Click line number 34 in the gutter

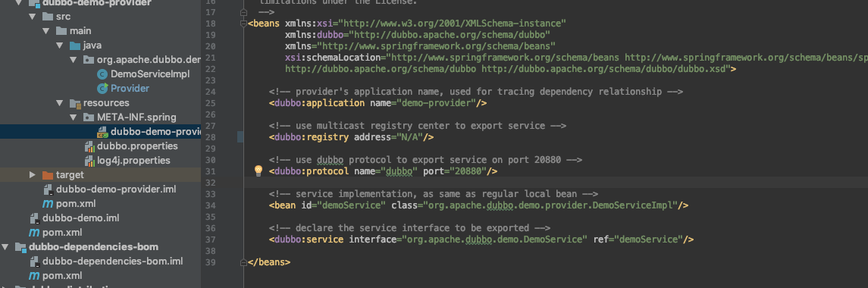pos(210,205)
